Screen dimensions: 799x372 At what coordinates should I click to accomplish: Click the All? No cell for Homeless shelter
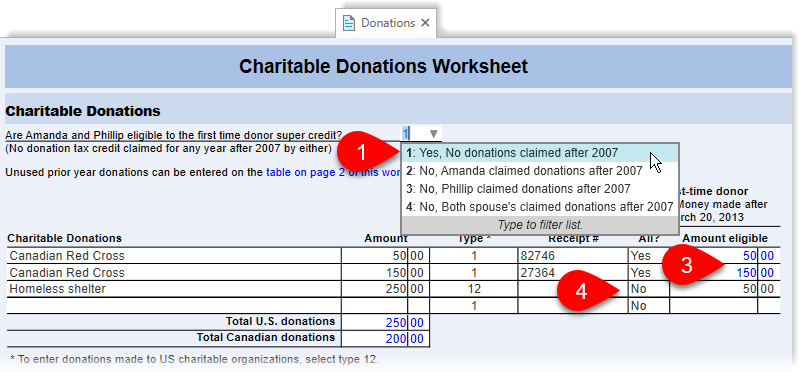coord(648,289)
